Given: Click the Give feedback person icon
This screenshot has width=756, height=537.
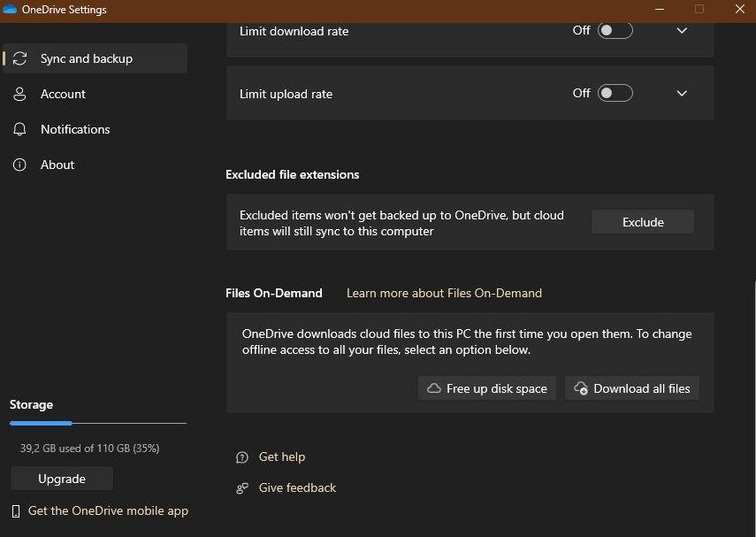Looking at the screenshot, I should click(x=242, y=488).
